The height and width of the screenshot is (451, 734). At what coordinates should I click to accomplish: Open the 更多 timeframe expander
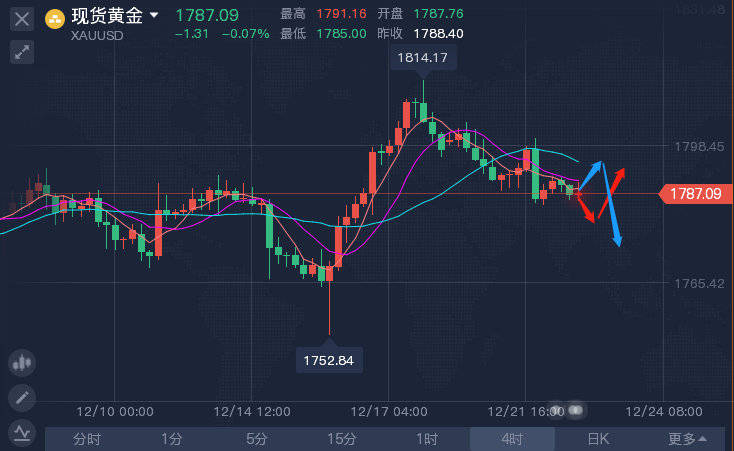pyautogui.click(x=687, y=439)
